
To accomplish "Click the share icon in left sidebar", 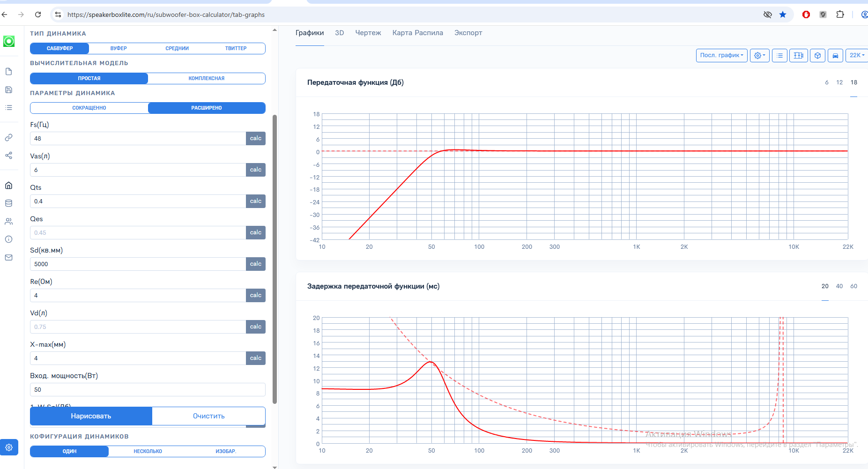I will [x=8, y=156].
